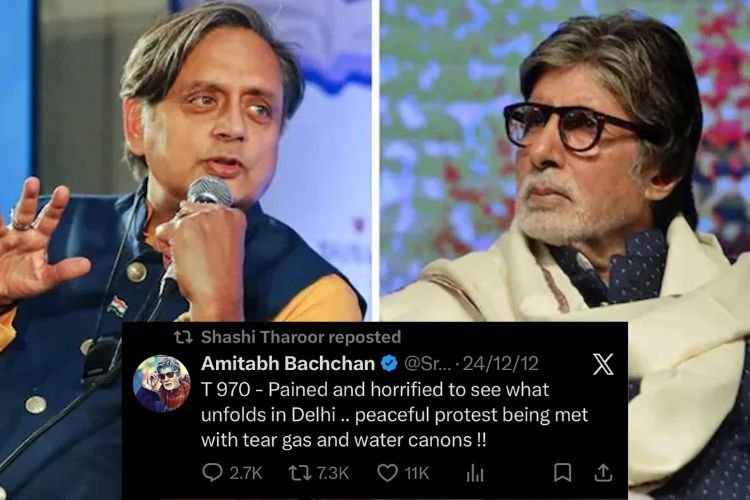Click the Amitabh Bachchan display name

coord(288,364)
